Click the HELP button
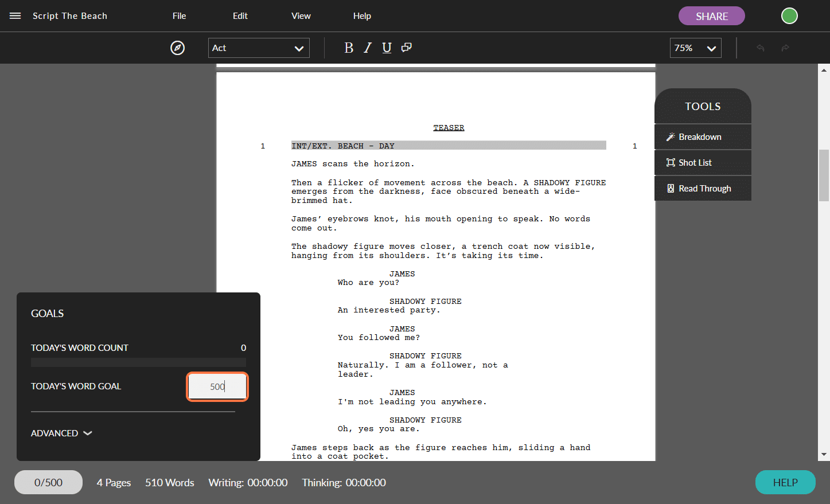The width and height of the screenshot is (830, 504). (785, 482)
